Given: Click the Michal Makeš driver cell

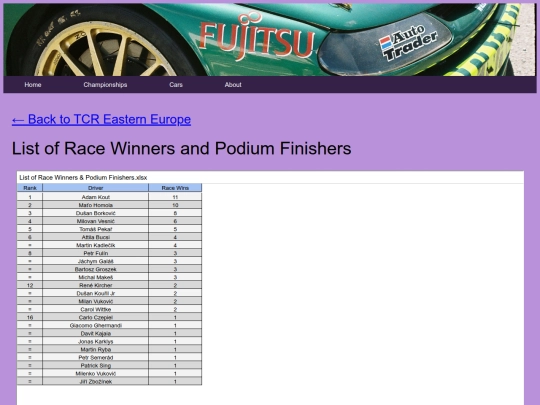Looking at the screenshot, I should tap(95, 277).
